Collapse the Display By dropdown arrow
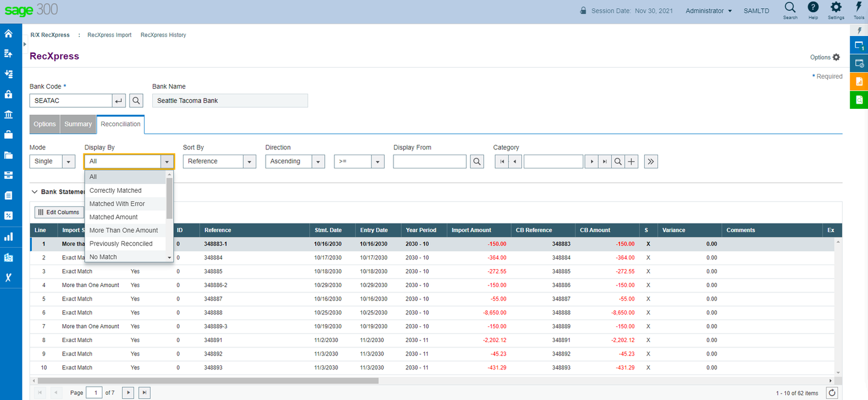 pyautogui.click(x=167, y=162)
